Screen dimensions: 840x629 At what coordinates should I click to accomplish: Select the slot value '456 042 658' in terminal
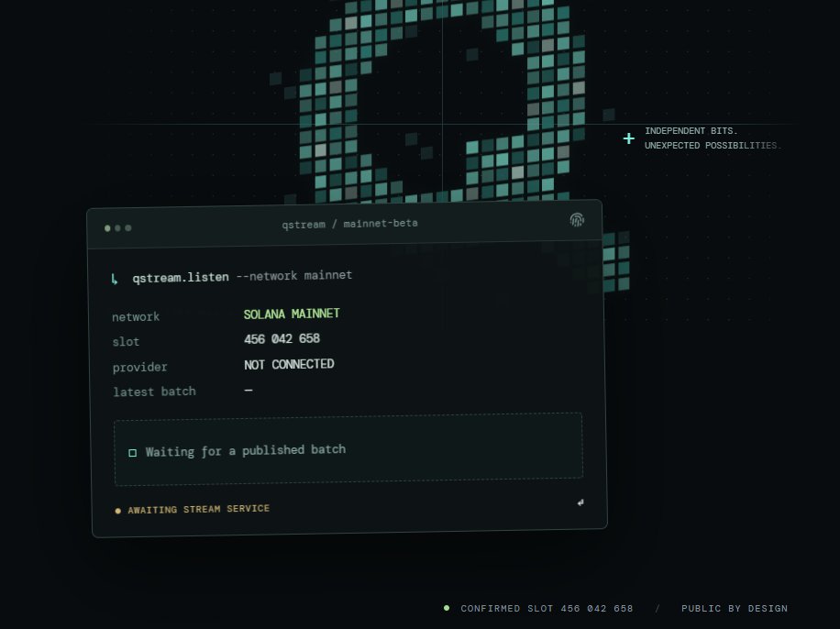coord(282,338)
